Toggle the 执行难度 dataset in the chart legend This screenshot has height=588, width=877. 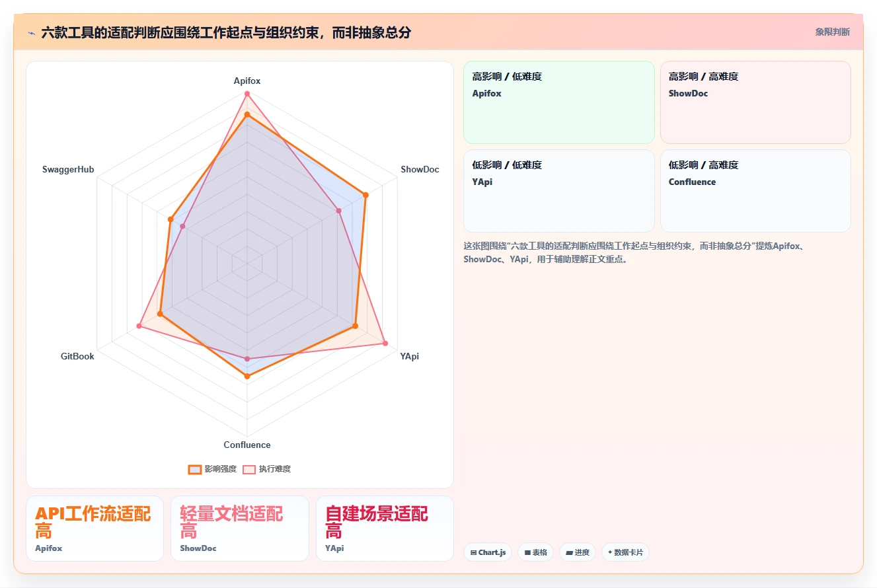click(267, 469)
